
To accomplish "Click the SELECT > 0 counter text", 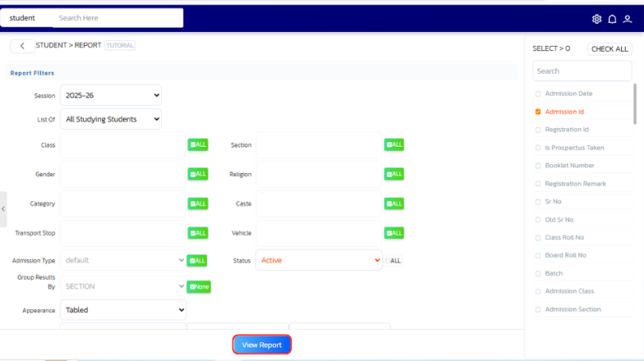I will pos(551,48).
